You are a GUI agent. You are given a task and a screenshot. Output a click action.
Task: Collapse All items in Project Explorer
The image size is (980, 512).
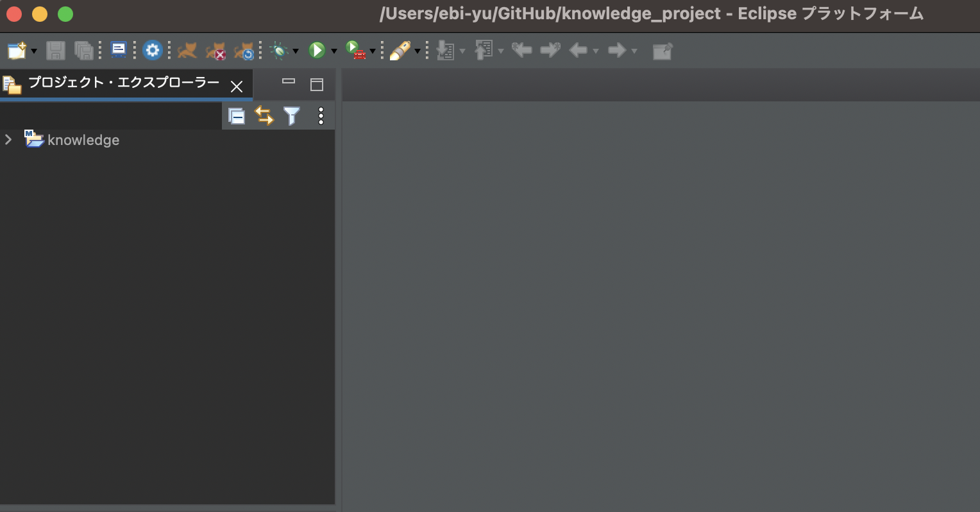pyautogui.click(x=237, y=115)
